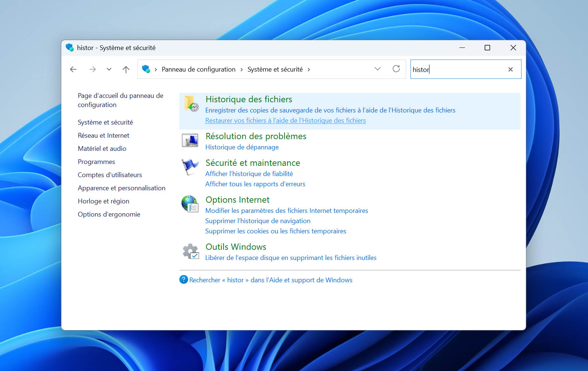Image resolution: width=588 pixels, height=371 pixels.
Task: Click Supprimer l'historique de navigation
Action: pyautogui.click(x=258, y=221)
